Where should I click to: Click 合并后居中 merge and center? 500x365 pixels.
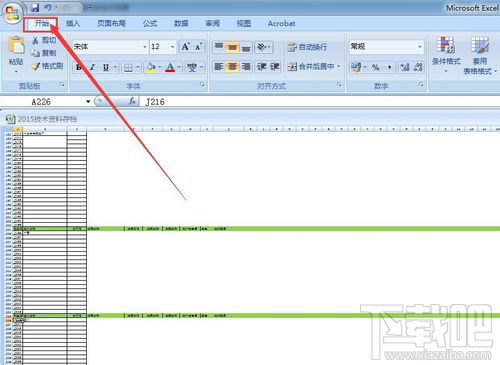click(311, 67)
